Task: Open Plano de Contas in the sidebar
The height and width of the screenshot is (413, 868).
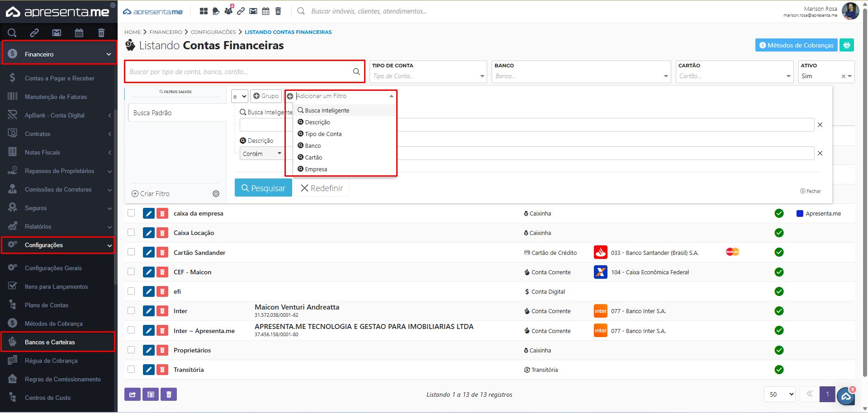Action: (x=47, y=305)
